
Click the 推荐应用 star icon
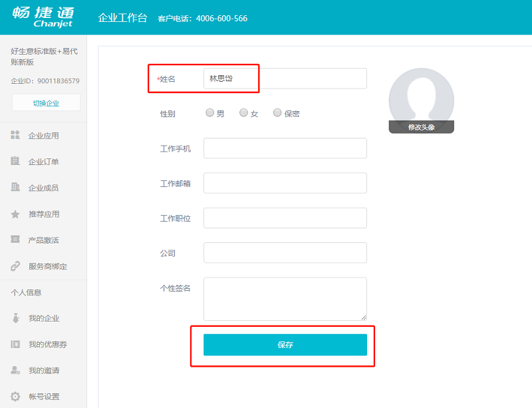click(15, 214)
